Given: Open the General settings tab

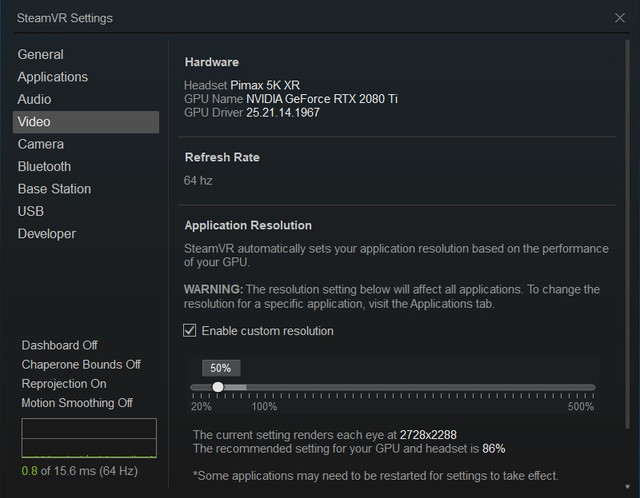Looking at the screenshot, I should click(40, 55).
